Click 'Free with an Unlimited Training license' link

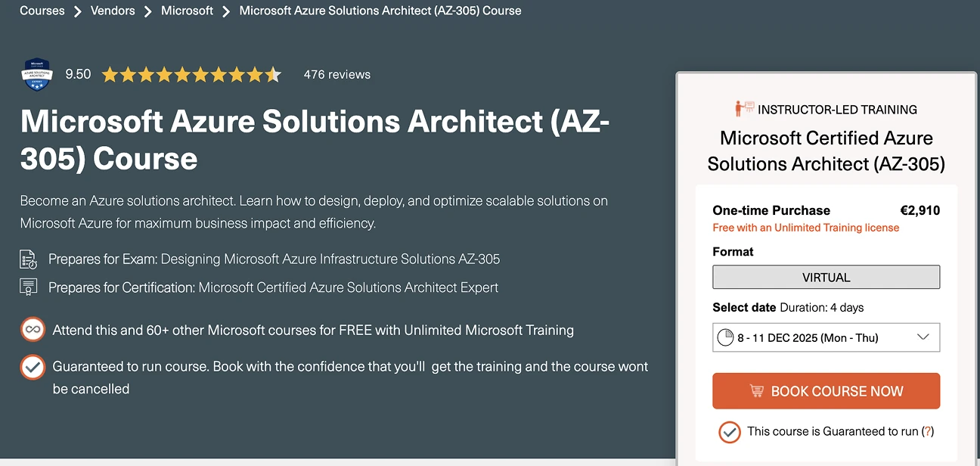click(806, 228)
